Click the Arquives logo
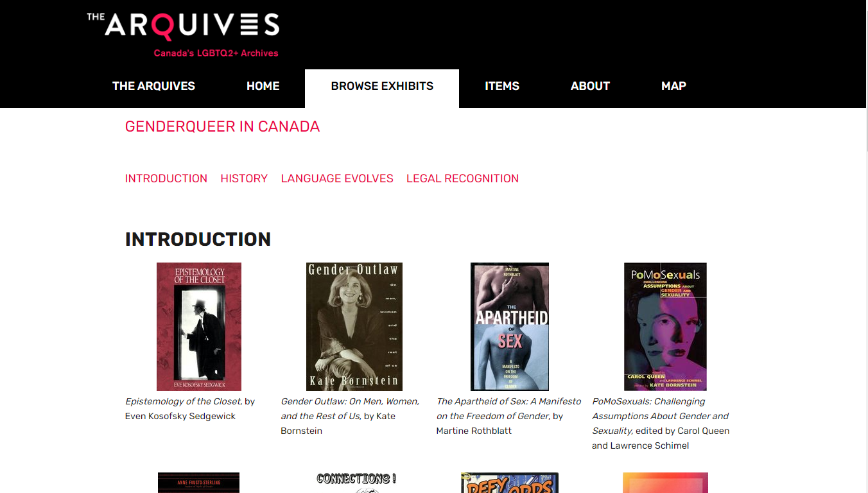 (182, 32)
